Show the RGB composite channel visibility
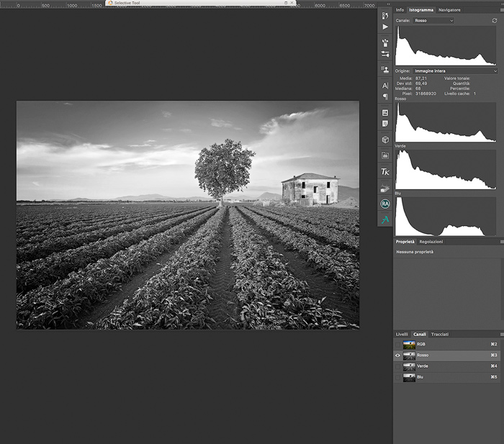Viewport: 504px width, 444px height. [397, 344]
